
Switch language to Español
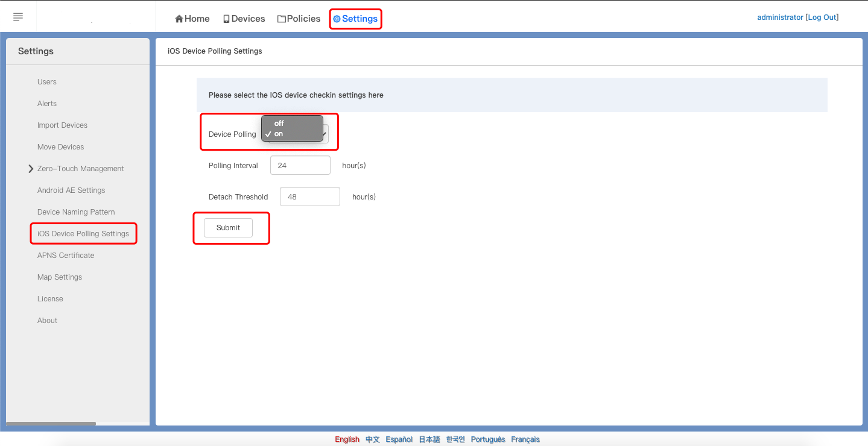click(399, 439)
